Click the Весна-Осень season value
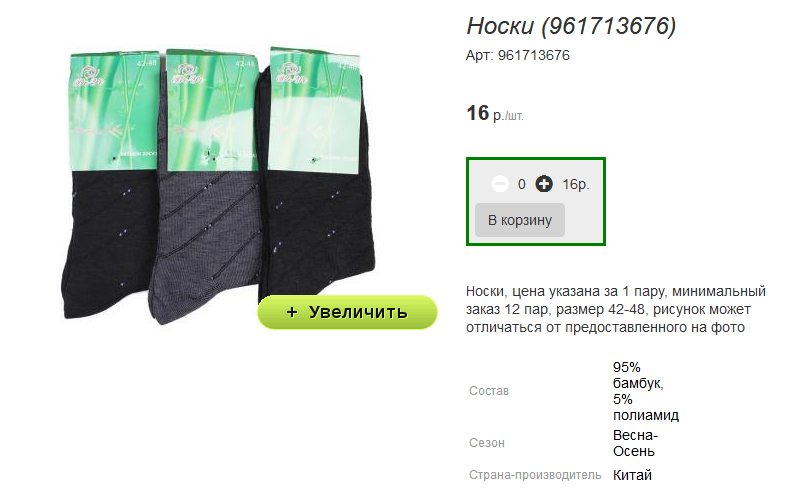This screenshot has height=489, width=790. (635, 443)
